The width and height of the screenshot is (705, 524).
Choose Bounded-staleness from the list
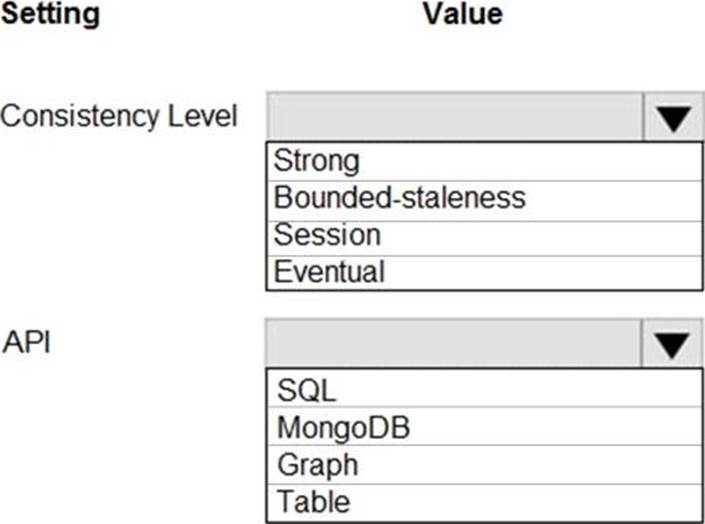pos(484,197)
